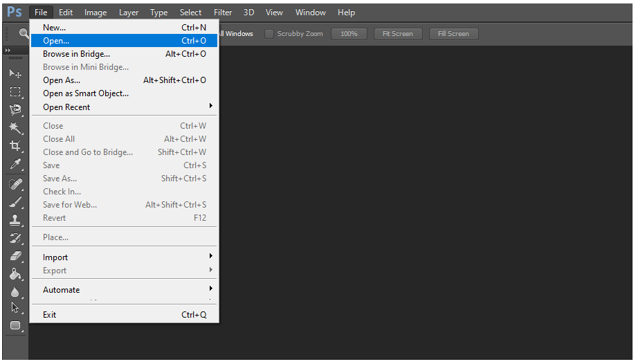
Task: Select the Eraser tool
Action: click(x=15, y=255)
